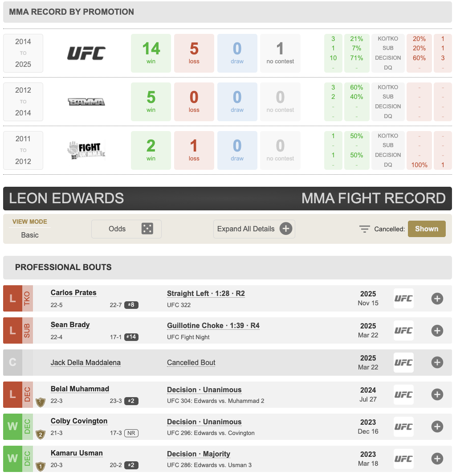
Task: Click the Guillotine Choke result link
Action: pyautogui.click(x=213, y=326)
